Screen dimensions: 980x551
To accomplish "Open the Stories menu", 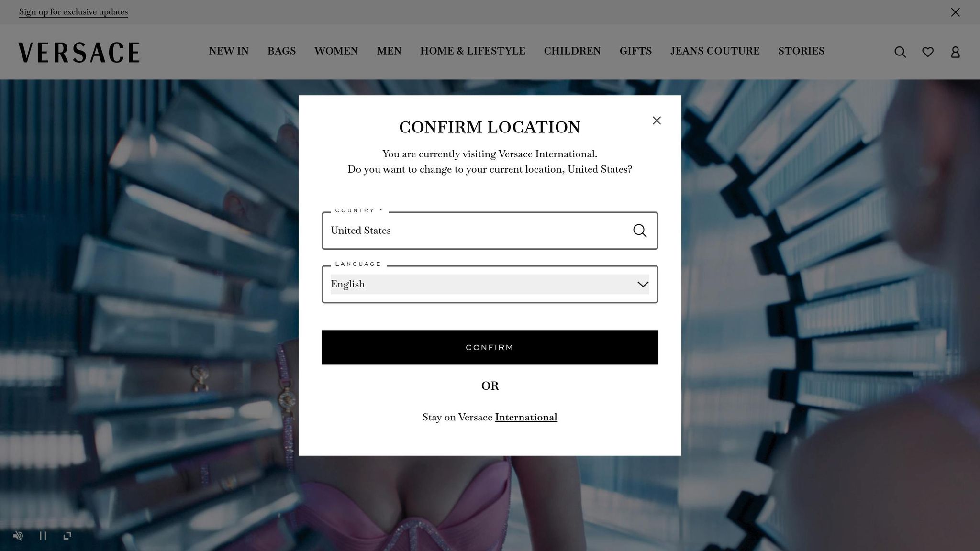I will pos(801,51).
